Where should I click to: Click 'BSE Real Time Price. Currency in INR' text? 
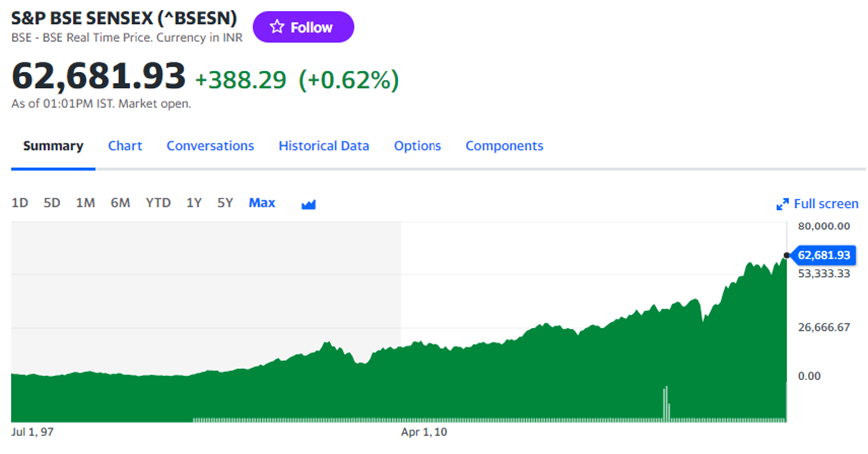click(x=142, y=38)
